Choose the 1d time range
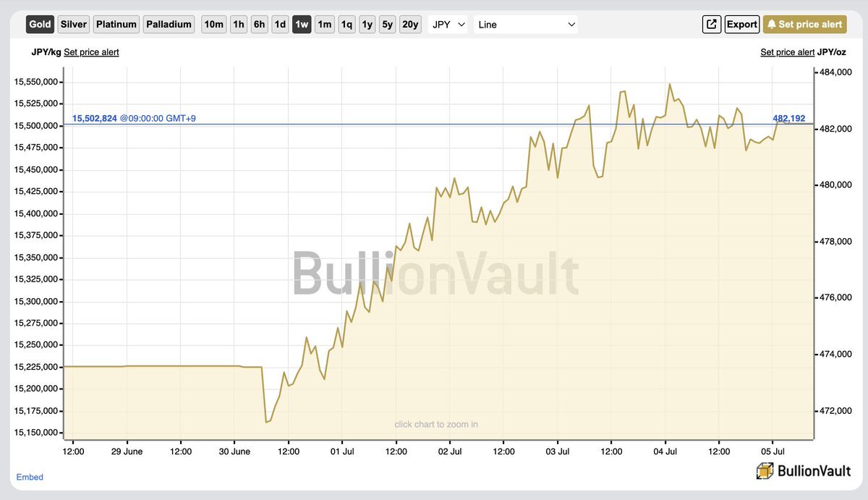Screen dimensions: 868x500 281,24
